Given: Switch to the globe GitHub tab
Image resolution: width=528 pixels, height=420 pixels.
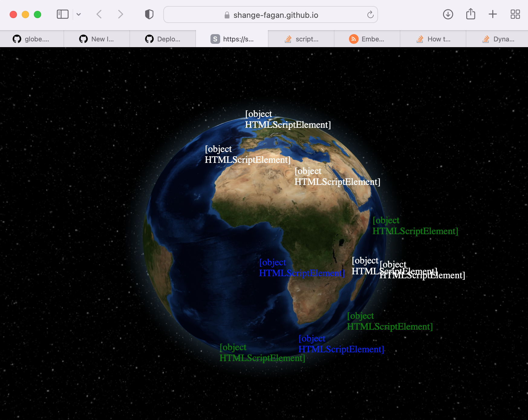Looking at the screenshot, I should pos(31,39).
